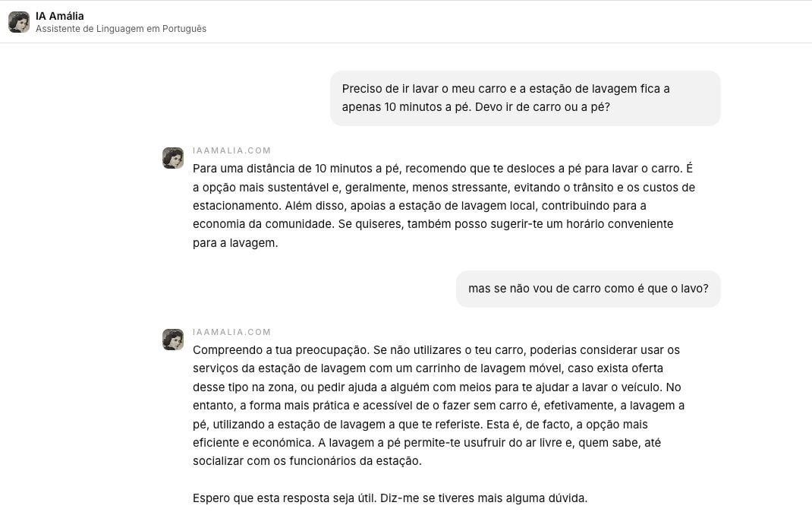The width and height of the screenshot is (812, 515).
Task: Select the "mas se não vou de carro" message bubble
Action: click(x=588, y=289)
